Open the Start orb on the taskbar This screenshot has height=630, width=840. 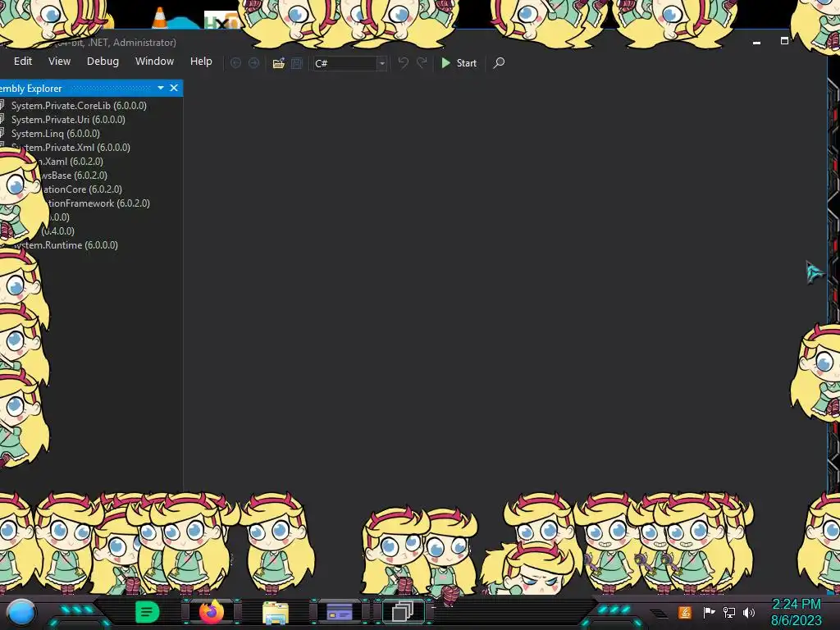(21, 612)
